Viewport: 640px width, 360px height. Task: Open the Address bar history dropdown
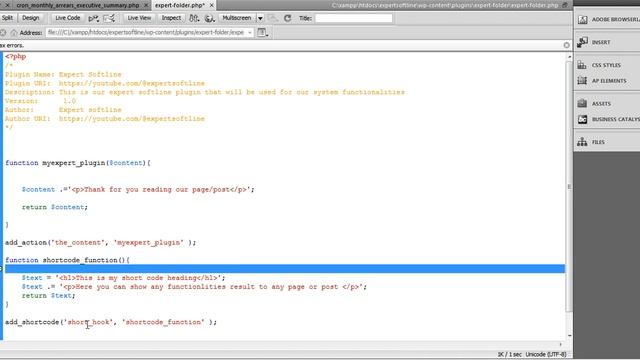click(x=249, y=32)
